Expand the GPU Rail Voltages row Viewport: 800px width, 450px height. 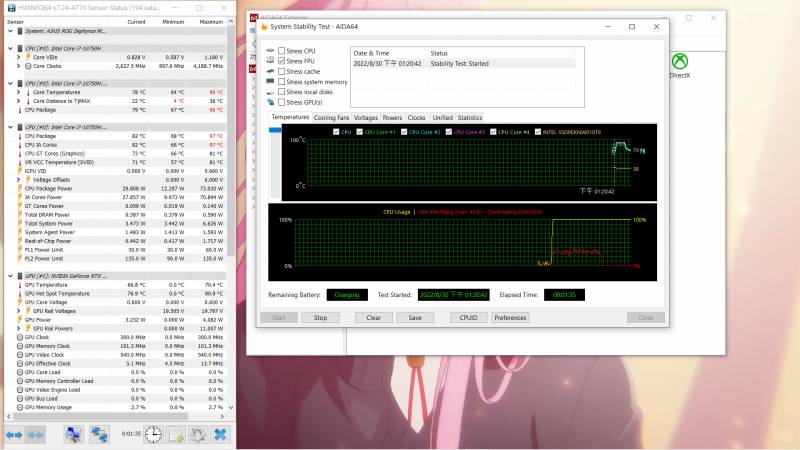18,311
